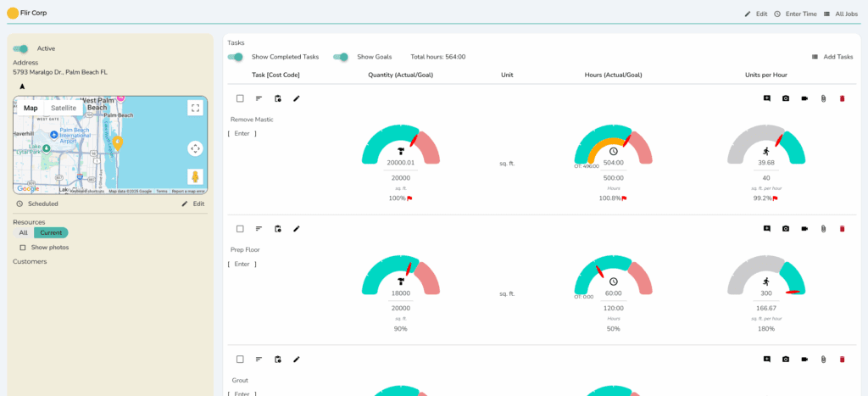Open All Jobs from the top bar
Viewport: 868px width, 396px height.
pyautogui.click(x=840, y=14)
